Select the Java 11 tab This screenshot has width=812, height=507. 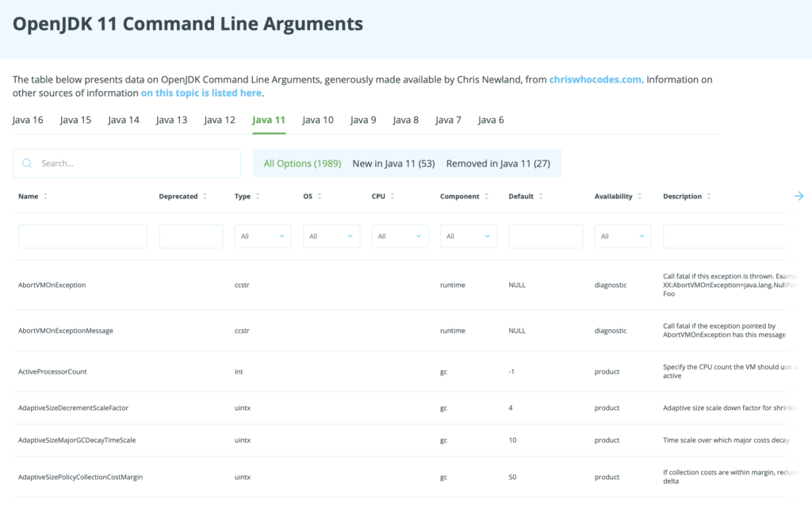269,121
